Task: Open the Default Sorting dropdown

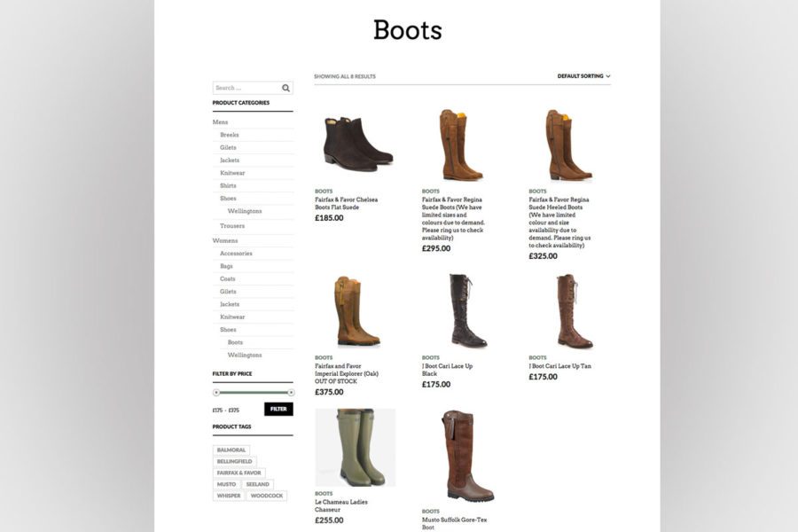Action: tap(583, 76)
